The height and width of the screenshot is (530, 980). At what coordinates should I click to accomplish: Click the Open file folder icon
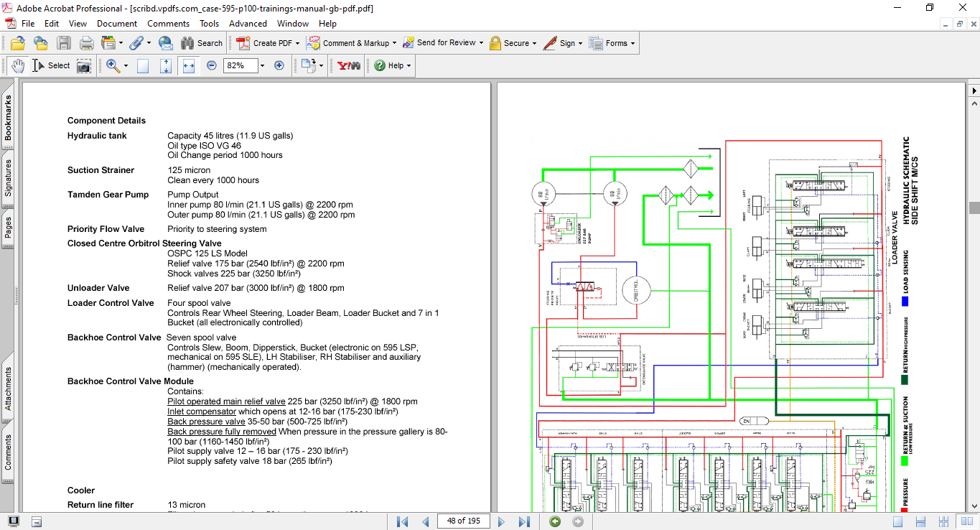point(18,43)
